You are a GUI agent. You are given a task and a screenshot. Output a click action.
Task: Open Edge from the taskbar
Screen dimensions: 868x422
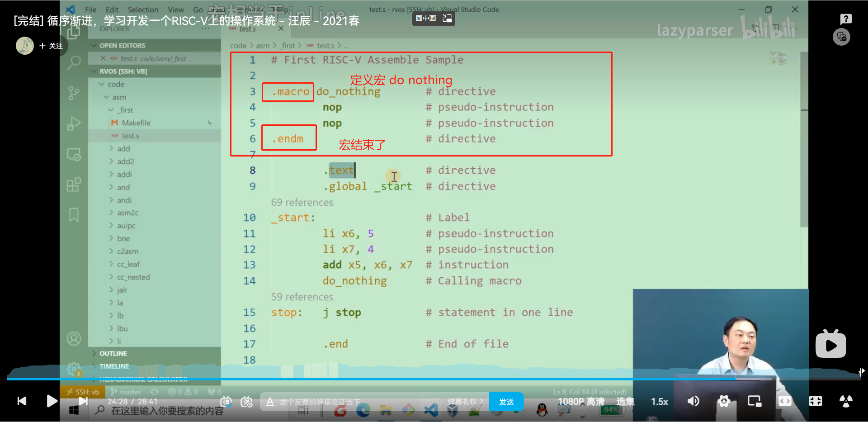click(x=363, y=410)
